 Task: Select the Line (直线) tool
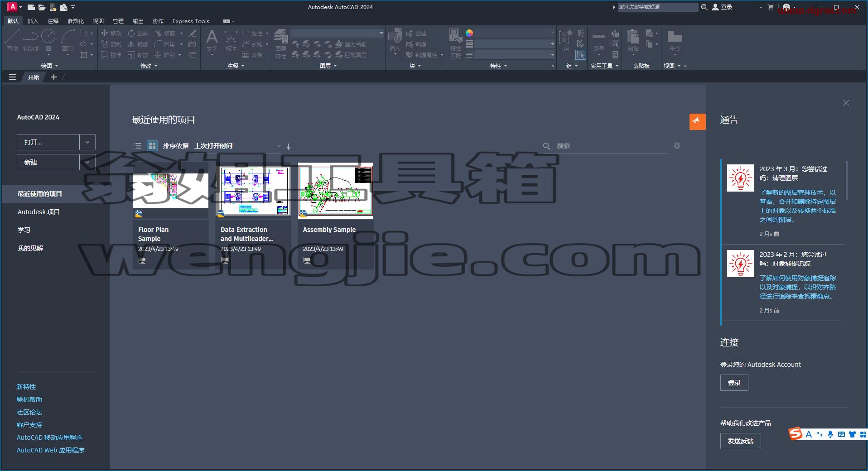click(12, 40)
